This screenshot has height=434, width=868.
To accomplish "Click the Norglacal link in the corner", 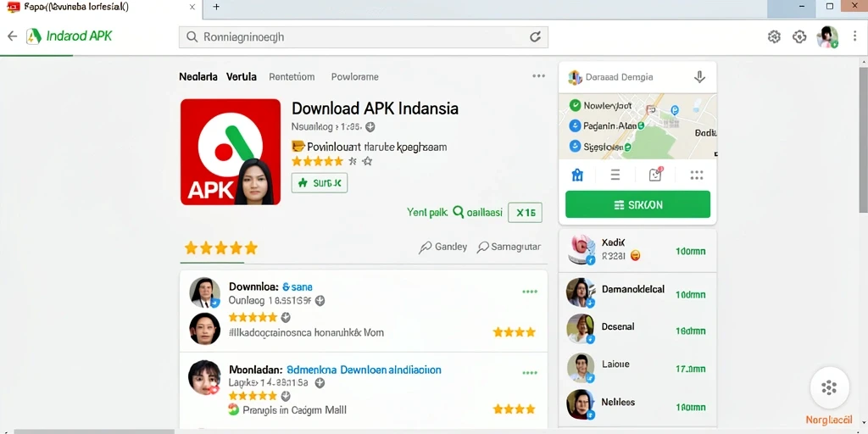I will [830, 420].
